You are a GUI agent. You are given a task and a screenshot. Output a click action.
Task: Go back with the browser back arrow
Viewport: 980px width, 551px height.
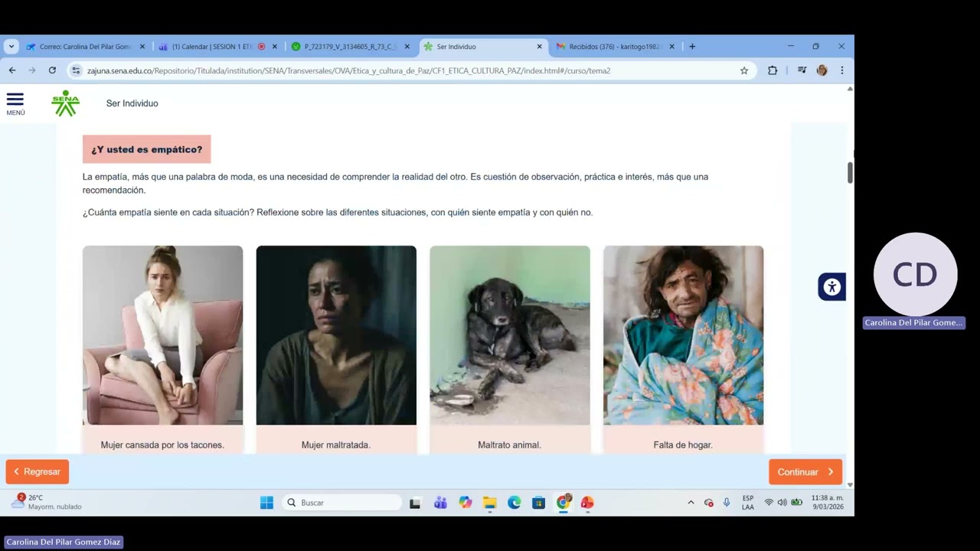click(12, 70)
